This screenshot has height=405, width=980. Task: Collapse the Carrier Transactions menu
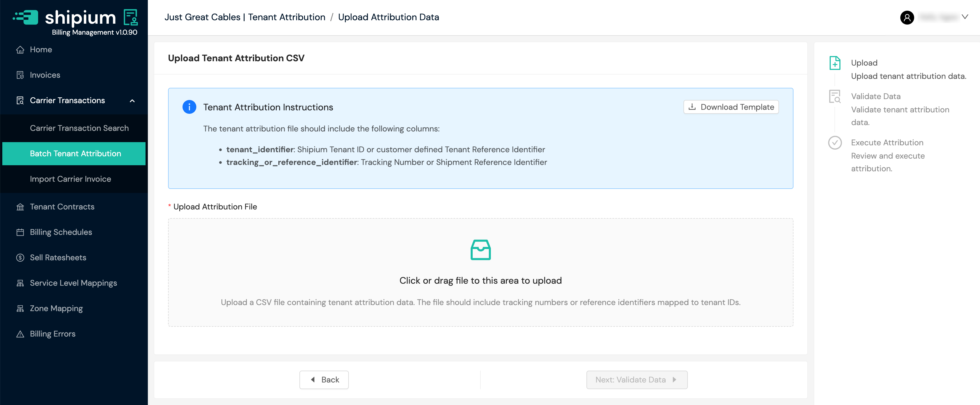[132, 101]
